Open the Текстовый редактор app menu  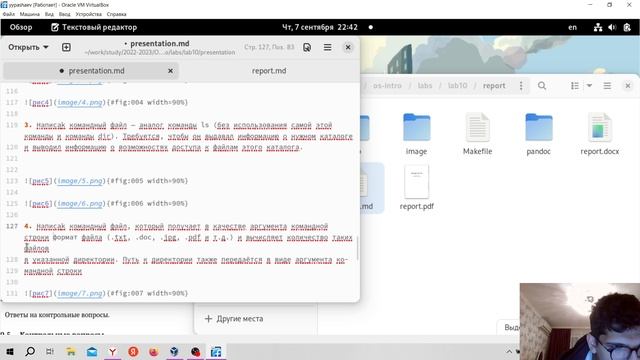click(94, 27)
